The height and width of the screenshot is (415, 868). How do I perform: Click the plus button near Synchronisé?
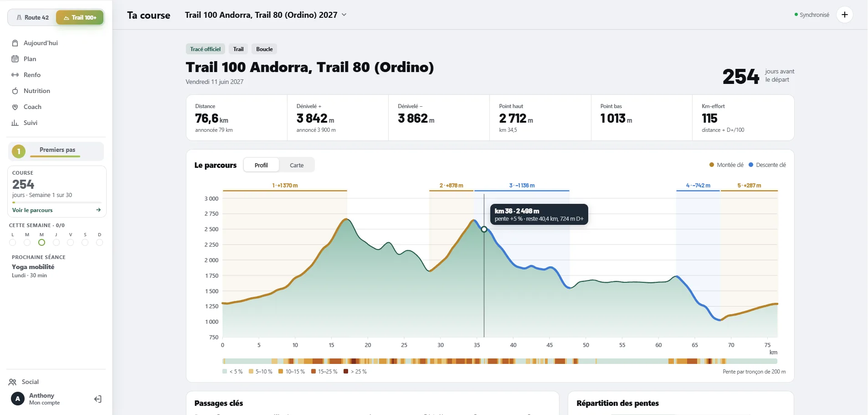[x=844, y=15]
